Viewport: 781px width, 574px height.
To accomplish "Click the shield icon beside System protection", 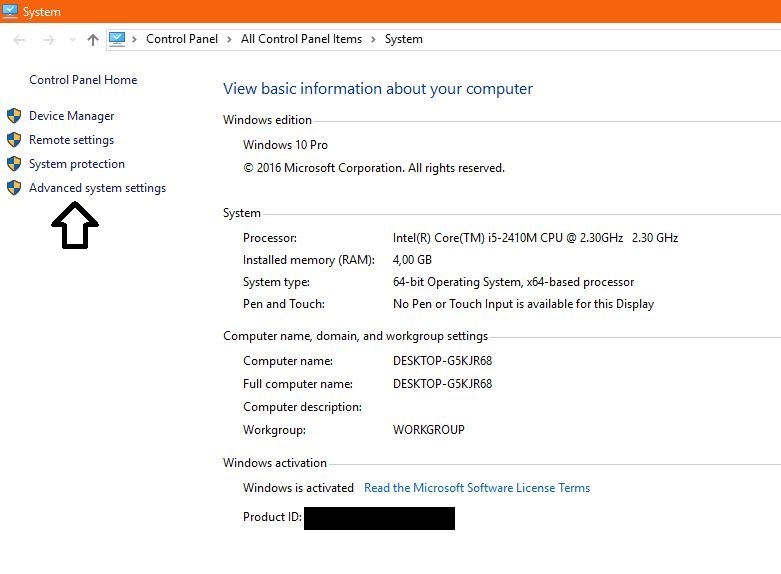I will (14, 164).
